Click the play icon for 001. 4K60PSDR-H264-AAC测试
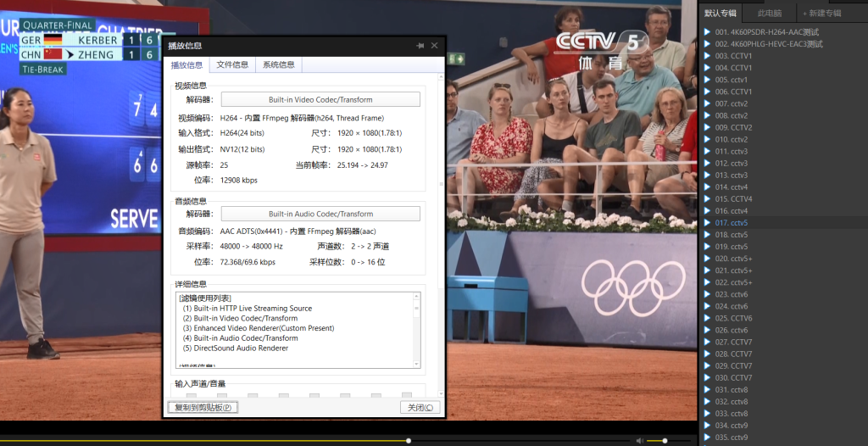The image size is (868, 446). [707, 32]
